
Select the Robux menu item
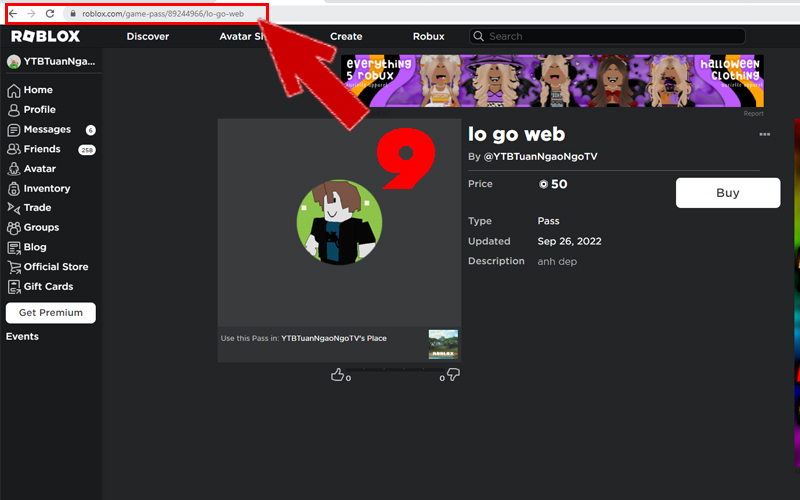(x=429, y=36)
